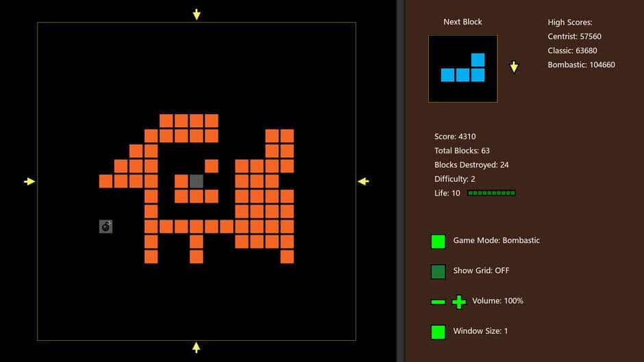Click the Next Block preview box

pos(463,68)
